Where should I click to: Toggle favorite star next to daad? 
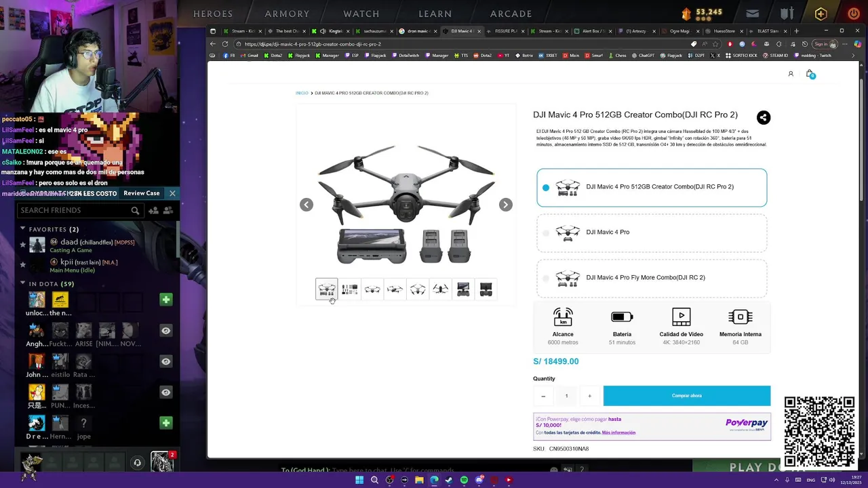[22, 245]
